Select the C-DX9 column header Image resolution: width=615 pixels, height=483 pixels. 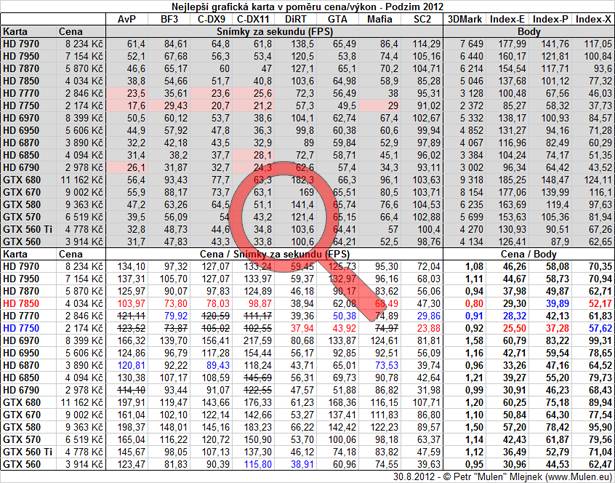(212, 19)
